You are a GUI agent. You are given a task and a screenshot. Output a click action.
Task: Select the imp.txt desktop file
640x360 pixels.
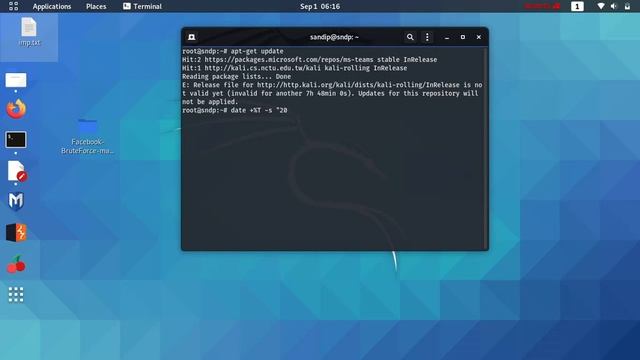[29, 32]
